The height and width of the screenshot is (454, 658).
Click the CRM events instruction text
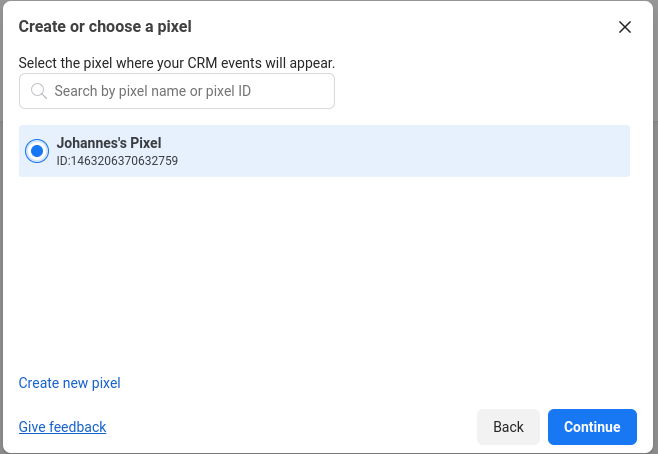coord(177,63)
